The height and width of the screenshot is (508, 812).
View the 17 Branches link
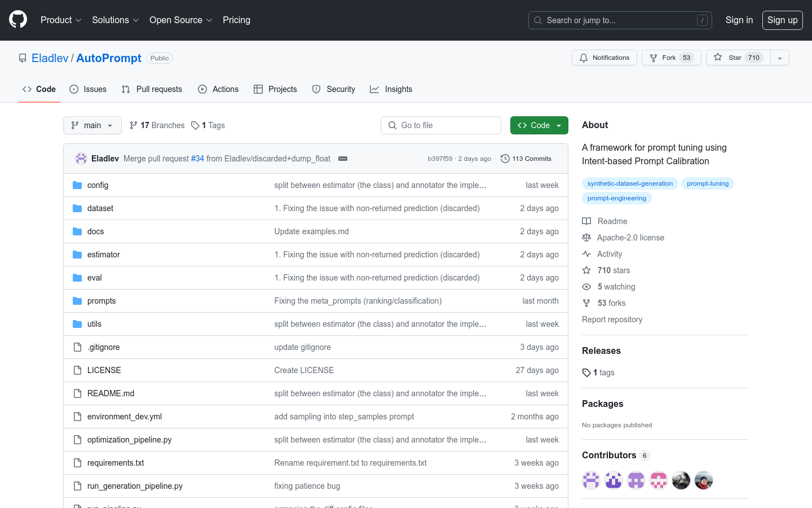point(157,125)
